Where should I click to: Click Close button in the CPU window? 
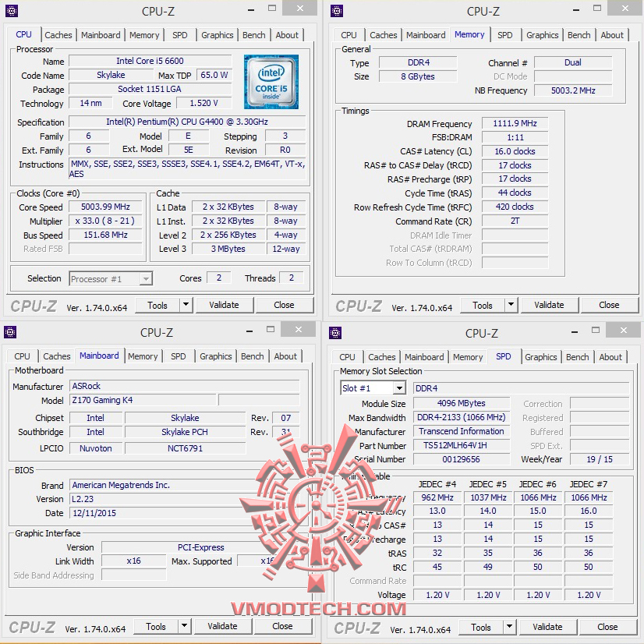[284, 305]
